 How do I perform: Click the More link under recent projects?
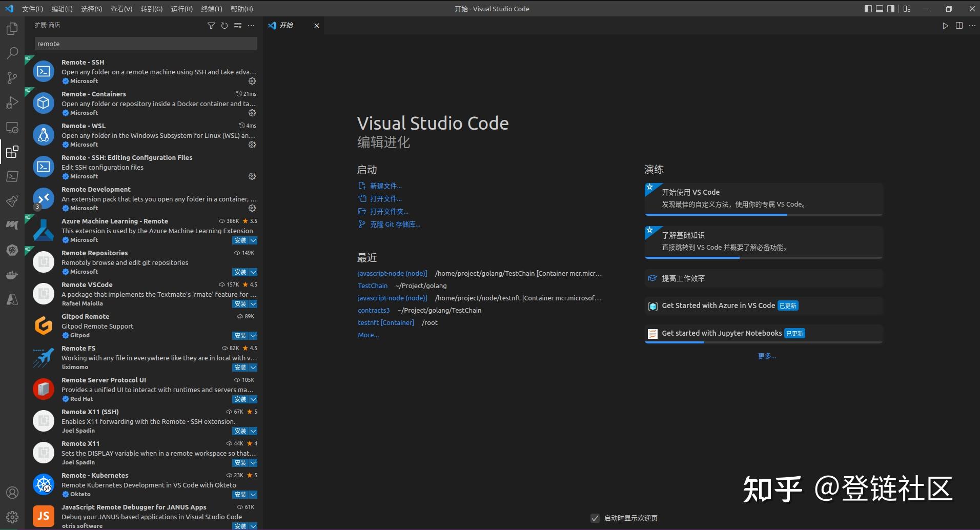(367, 334)
